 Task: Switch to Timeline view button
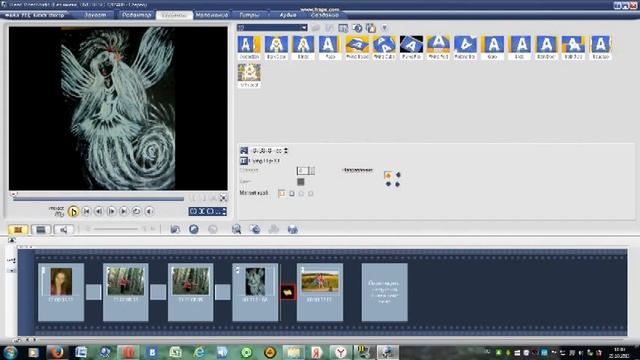point(41,230)
